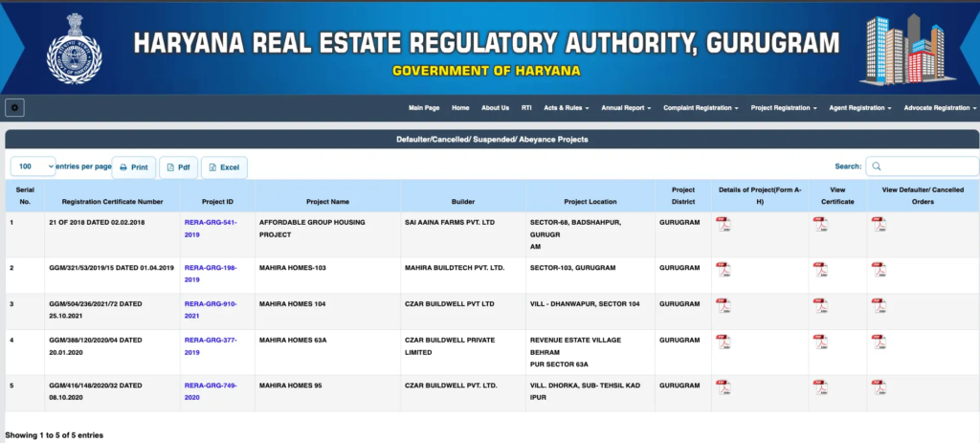980x443 pixels.
Task: Expand the Annual Report menu
Action: [x=626, y=108]
